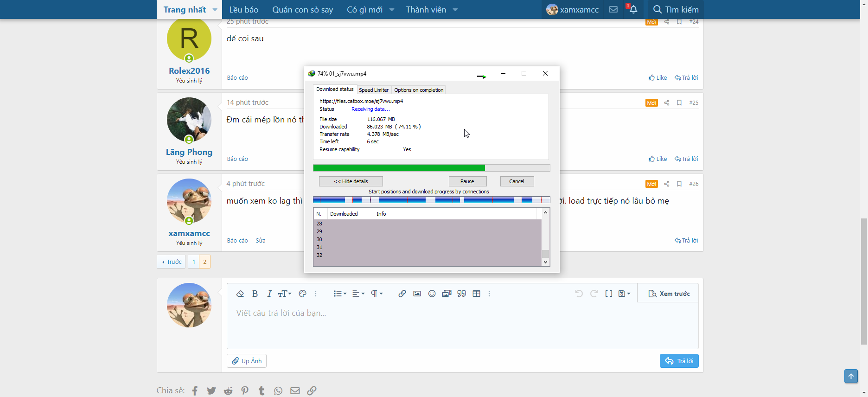Click the Hide details button
This screenshot has height=397, width=868.
click(x=351, y=181)
